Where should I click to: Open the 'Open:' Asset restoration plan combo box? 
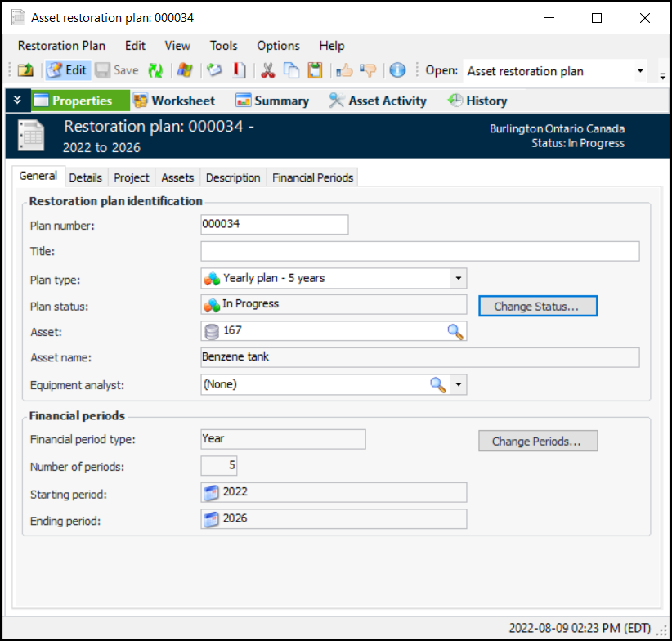click(x=639, y=71)
